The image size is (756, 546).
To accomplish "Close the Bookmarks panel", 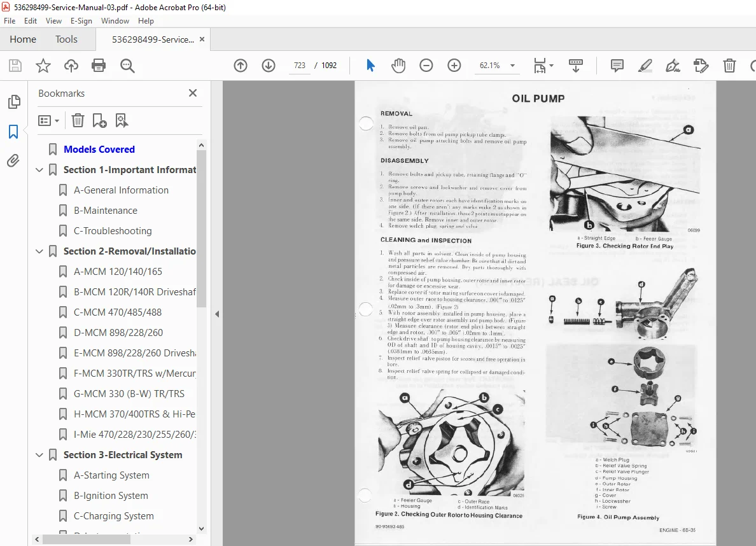I will (193, 93).
